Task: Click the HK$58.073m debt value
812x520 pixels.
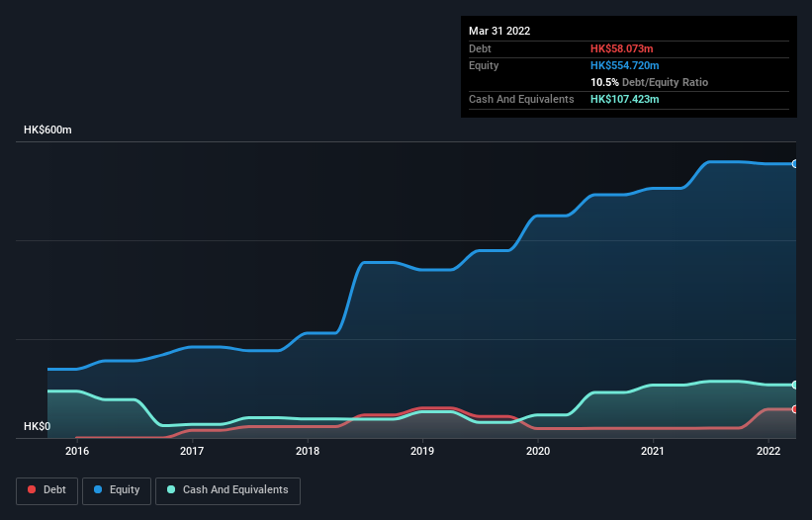Action: [x=621, y=48]
